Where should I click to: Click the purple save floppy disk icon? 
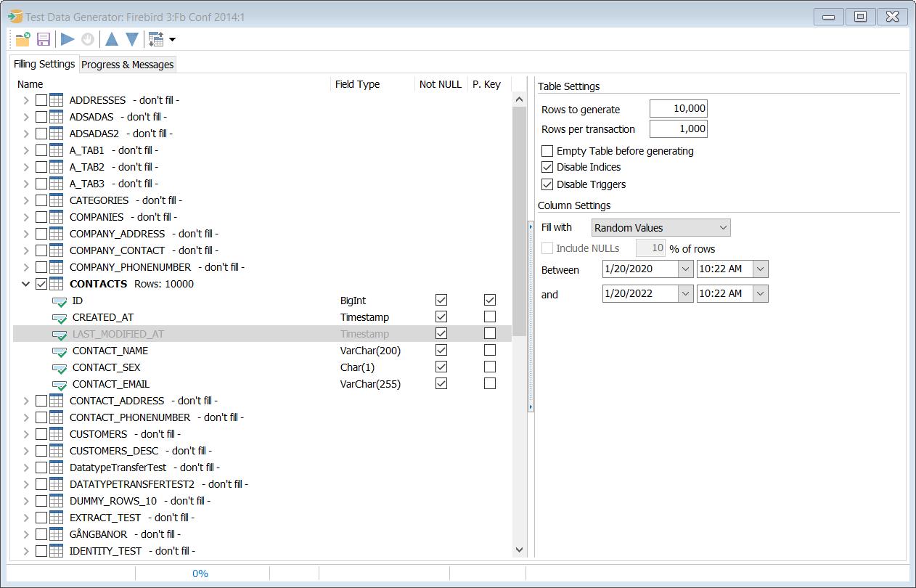point(44,39)
